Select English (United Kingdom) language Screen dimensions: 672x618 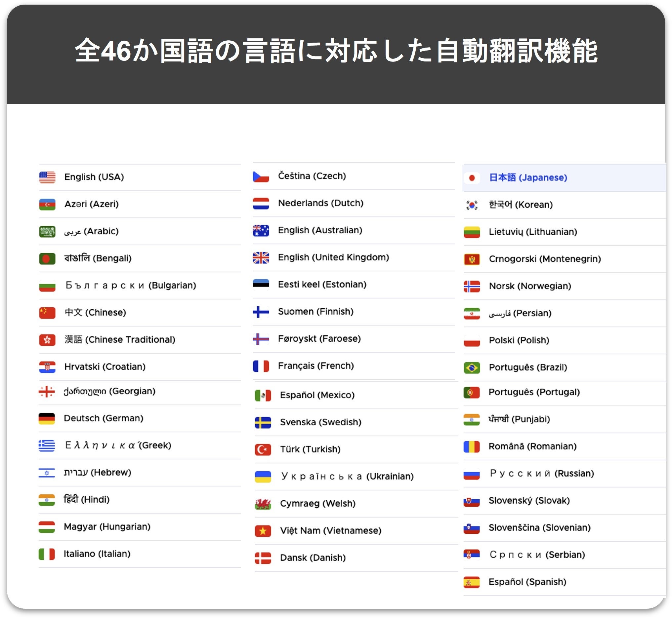(333, 257)
